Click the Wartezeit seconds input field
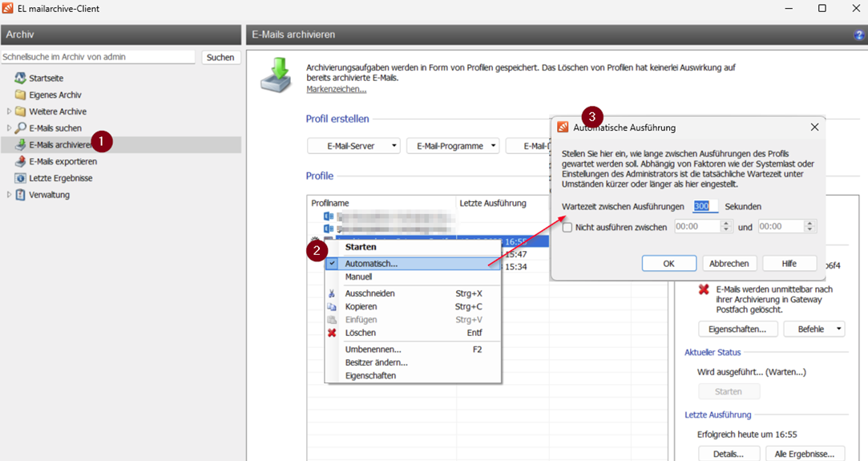Image resolution: width=868 pixels, height=461 pixels. tap(705, 206)
